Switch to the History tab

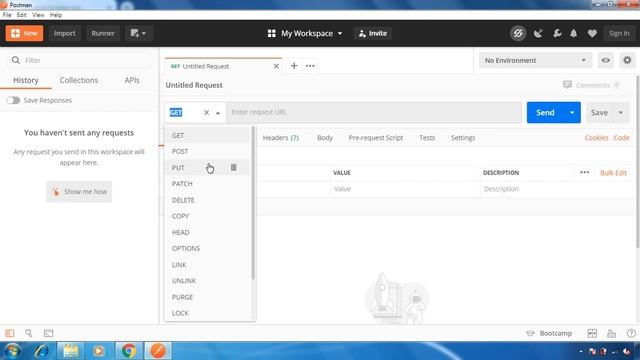pyautogui.click(x=26, y=80)
